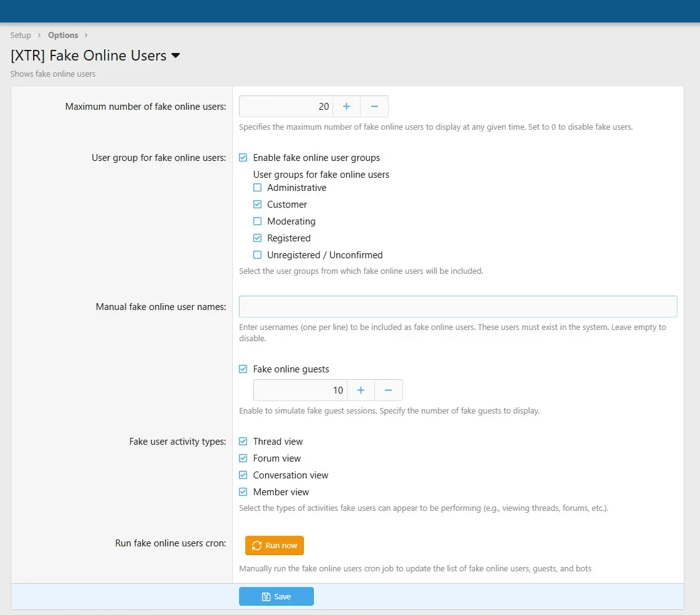Focus the manual fake online user names field
Image resolution: width=700 pixels, height=615 pixels.
tap(458, 307)
